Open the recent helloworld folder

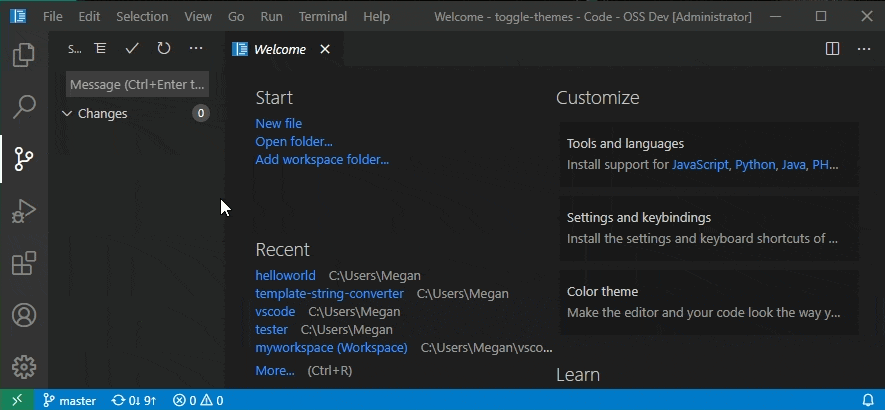tap(285, 276)
